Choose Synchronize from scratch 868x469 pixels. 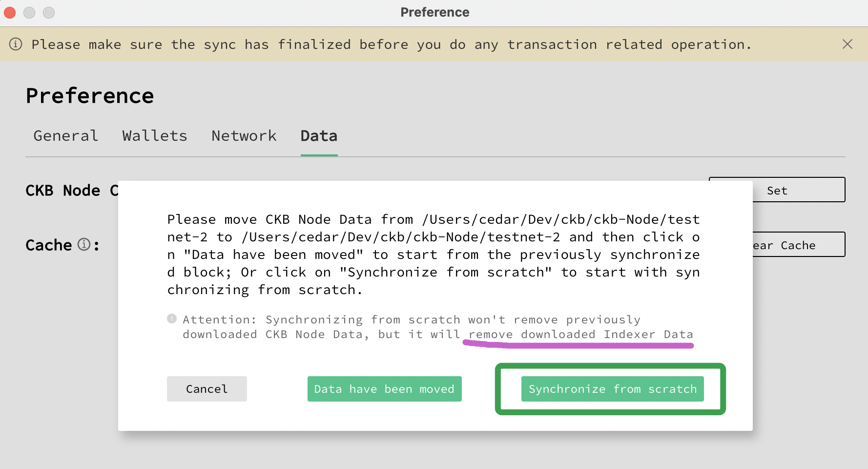pyautogui.click(x=613, y=389)
